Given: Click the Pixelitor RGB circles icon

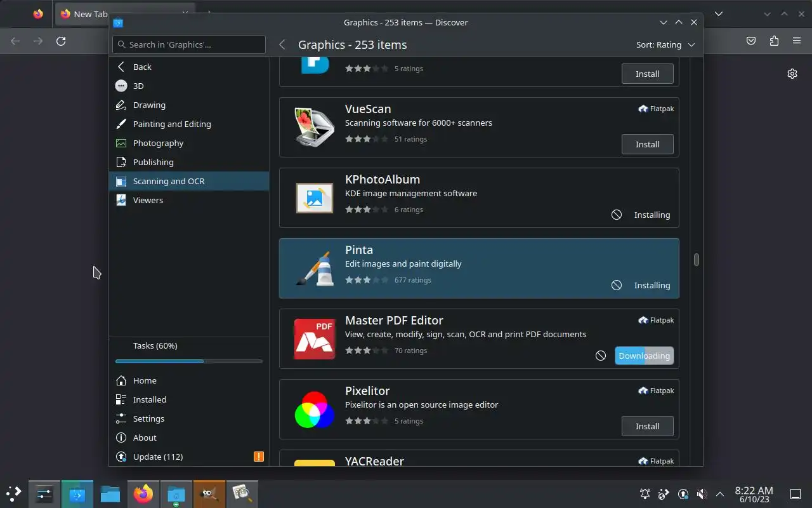Looking at the screenshot, I should click(315, 409).
